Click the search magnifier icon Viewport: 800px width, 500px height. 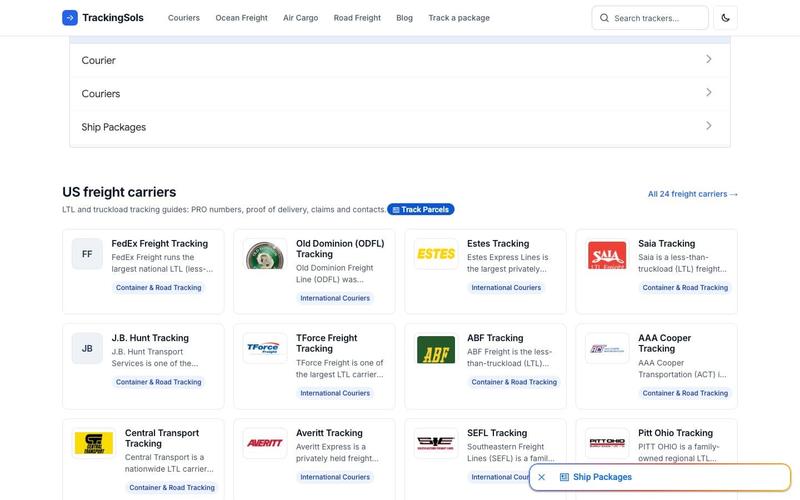pyautogui.click(x=604, y=18)
